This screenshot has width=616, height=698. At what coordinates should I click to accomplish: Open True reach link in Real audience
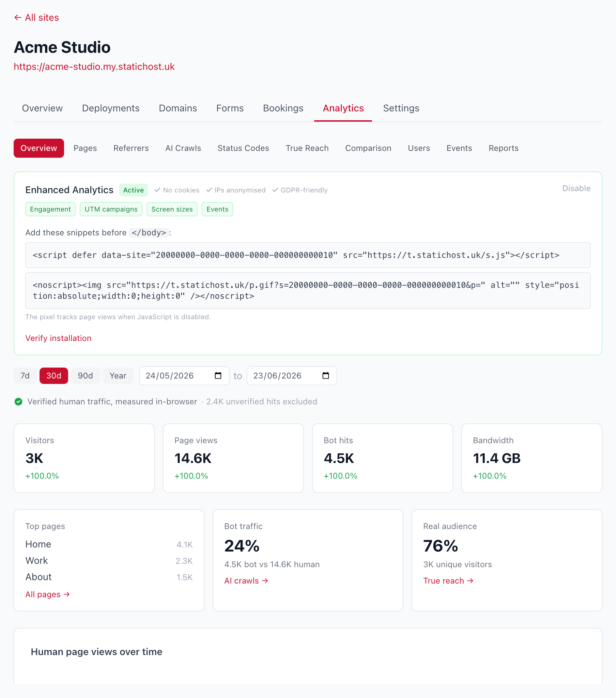coord(448,581)
